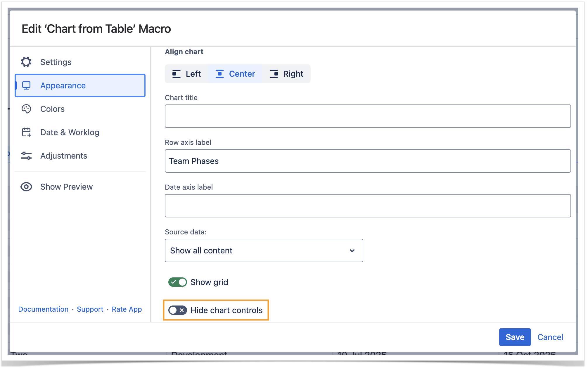Click the Appearance monitor icon
588x369 pixels.
click(26, 85)
